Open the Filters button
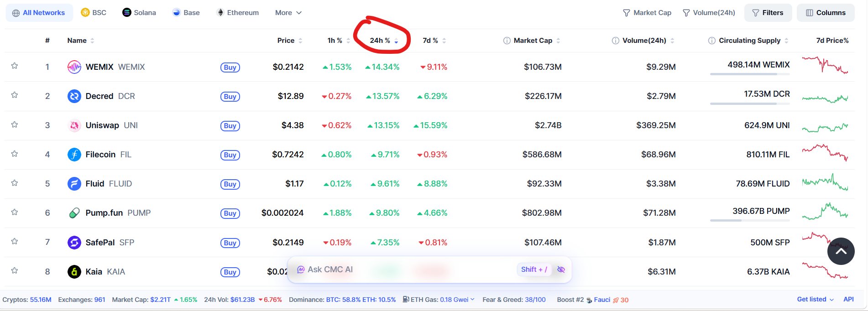The height and width of the screenshot is (311, 868). tap(768, 13)
